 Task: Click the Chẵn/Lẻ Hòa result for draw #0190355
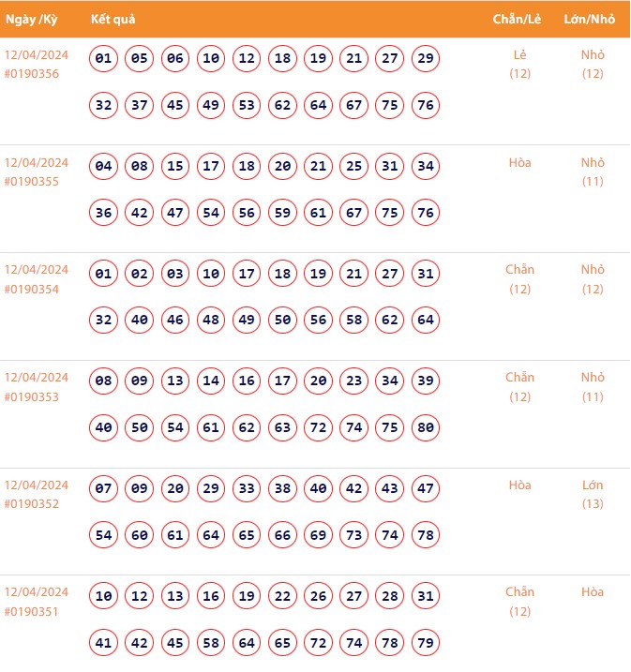520,162
